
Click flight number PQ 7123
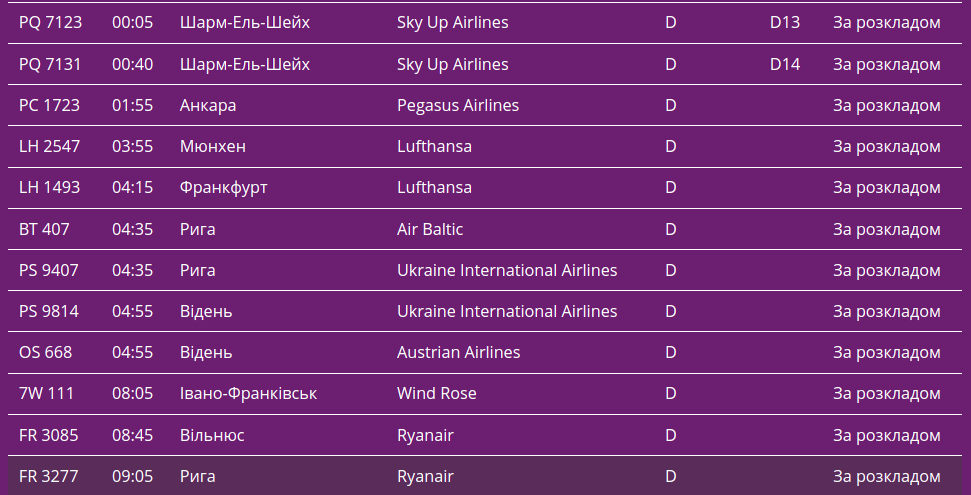tap(50, 22)
